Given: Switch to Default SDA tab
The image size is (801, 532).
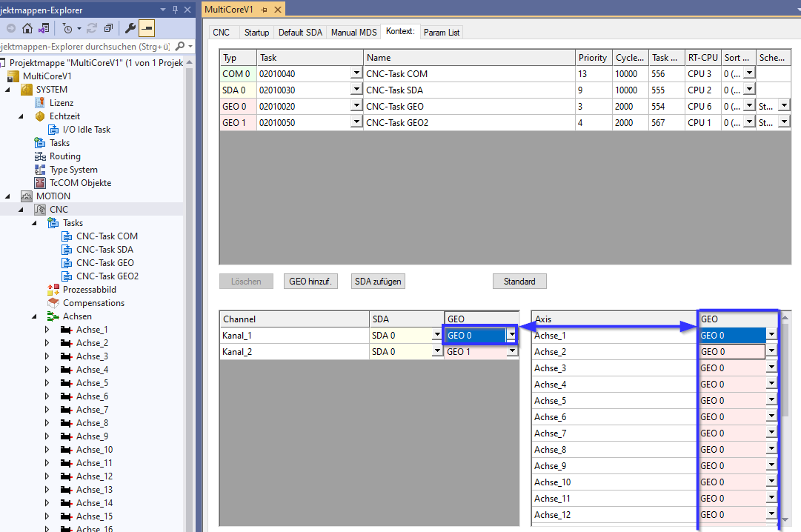Looking at the screenshot, I should coord(300,32).
